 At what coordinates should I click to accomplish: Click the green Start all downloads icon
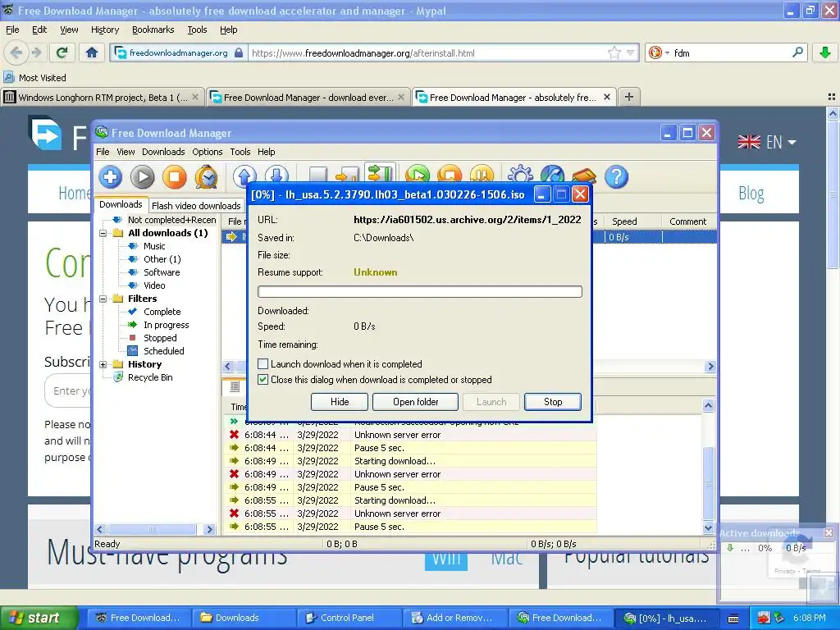click(x=418, y=175)
